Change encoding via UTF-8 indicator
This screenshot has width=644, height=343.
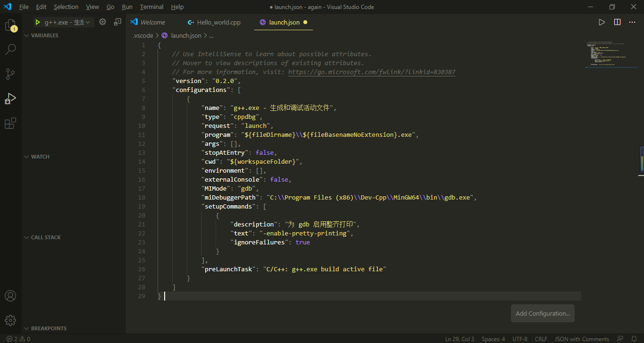coord(520,339)
